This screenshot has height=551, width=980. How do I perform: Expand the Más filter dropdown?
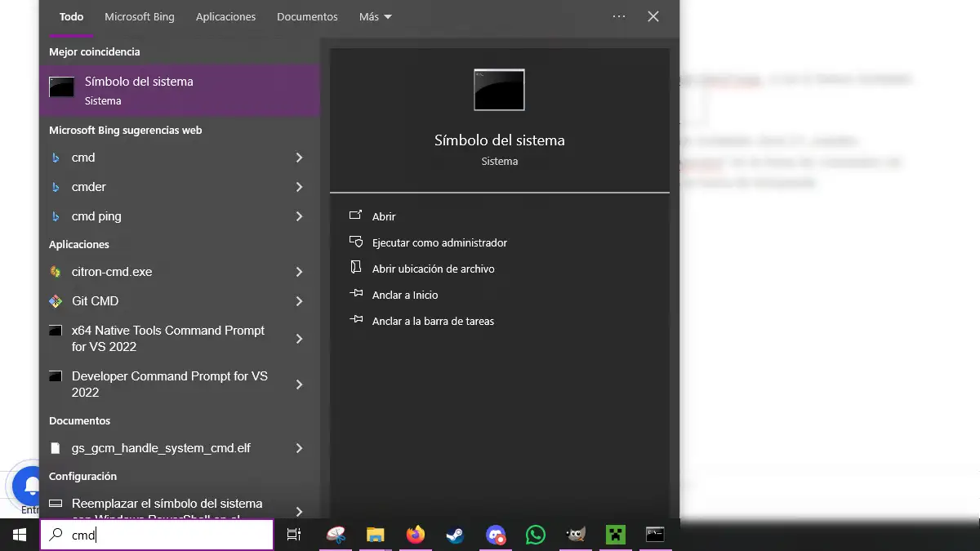pos(375,17)
